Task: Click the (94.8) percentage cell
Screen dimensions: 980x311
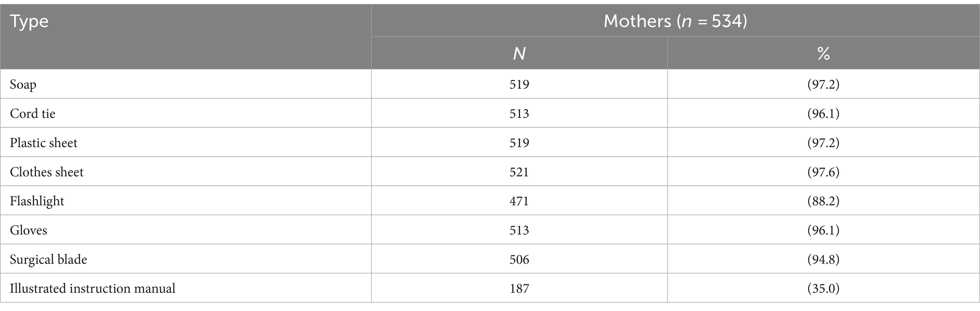Action: [x=824, y=260]
